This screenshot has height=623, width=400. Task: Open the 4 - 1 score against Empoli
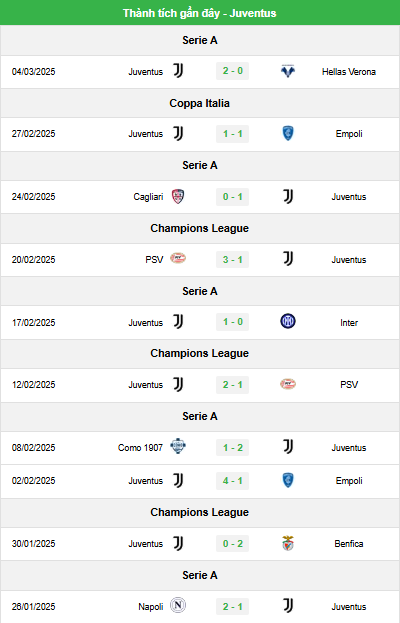(x=232, y=481)
